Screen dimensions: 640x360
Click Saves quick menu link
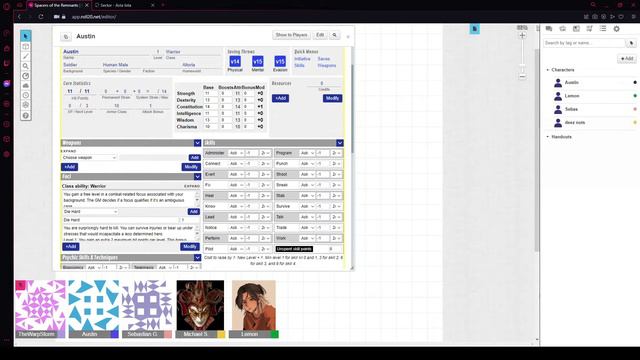[324, 59]
